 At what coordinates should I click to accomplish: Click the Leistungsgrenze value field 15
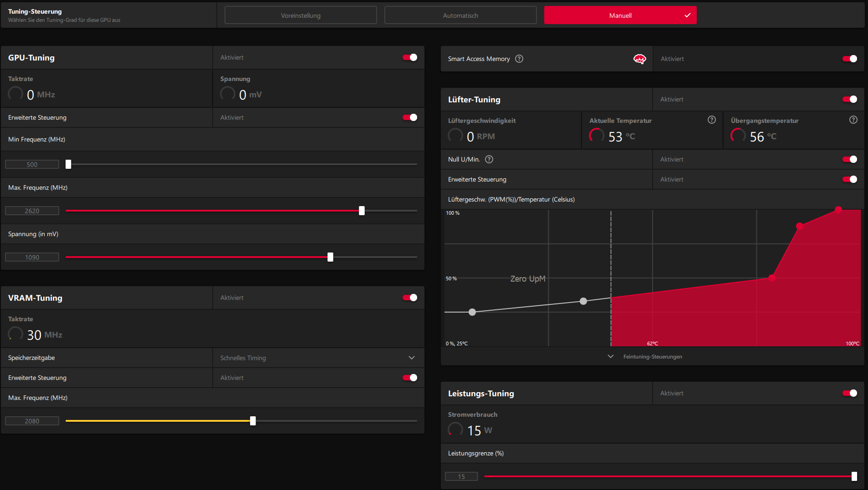[x=461, y=476]
